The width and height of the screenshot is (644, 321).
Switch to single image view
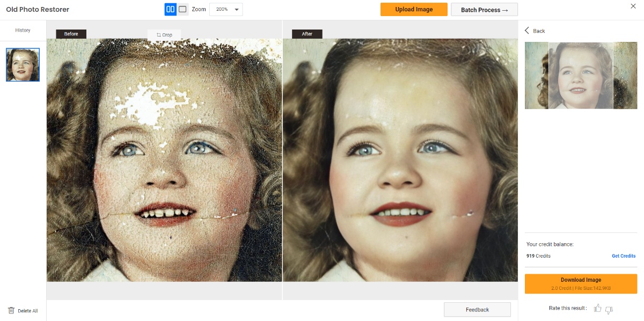[x=183, y=9]
